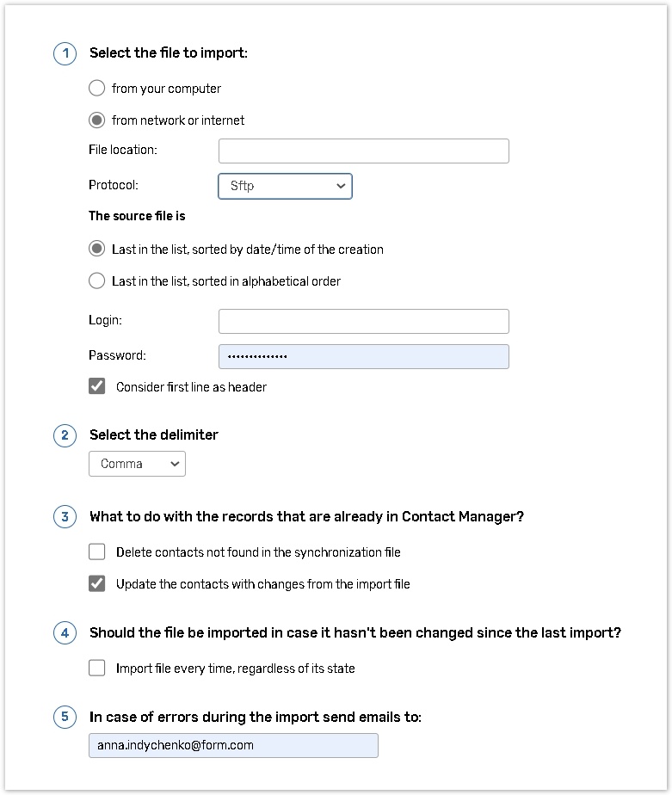Click the step 4 circle icon
The width and height of the screenshot is (672, 795).
coord(65,633)
